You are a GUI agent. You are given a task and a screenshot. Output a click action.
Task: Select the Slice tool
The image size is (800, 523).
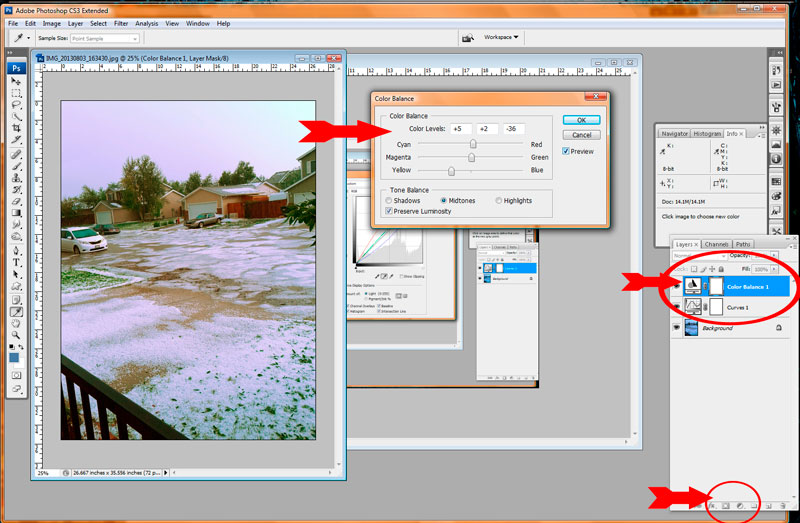tap(16, 139)
